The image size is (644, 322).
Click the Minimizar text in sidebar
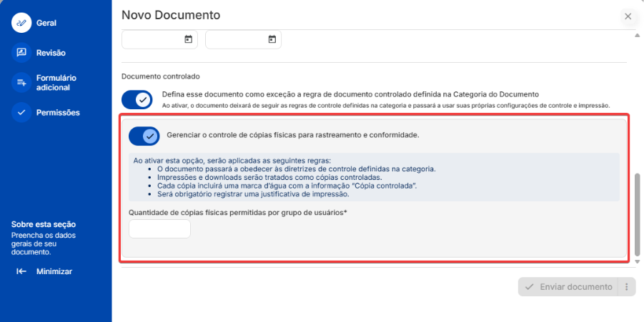[x=54, y=271]
